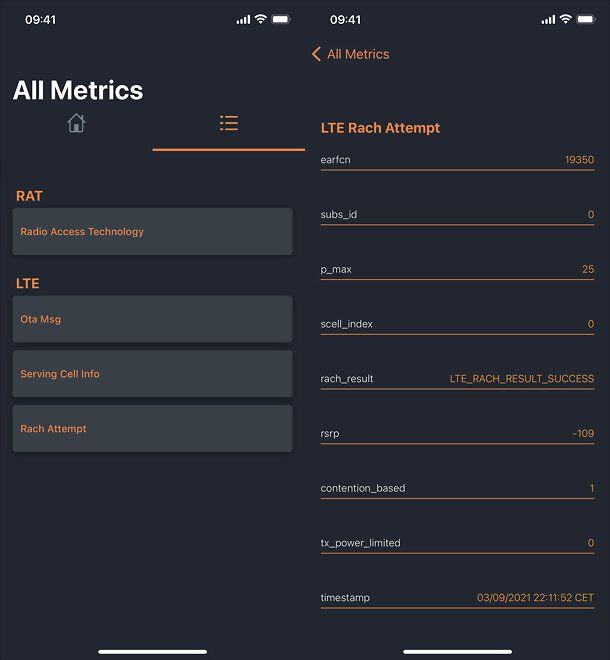
Task: Select the earfcn value 19350
Action: click(x=579, y=160)
